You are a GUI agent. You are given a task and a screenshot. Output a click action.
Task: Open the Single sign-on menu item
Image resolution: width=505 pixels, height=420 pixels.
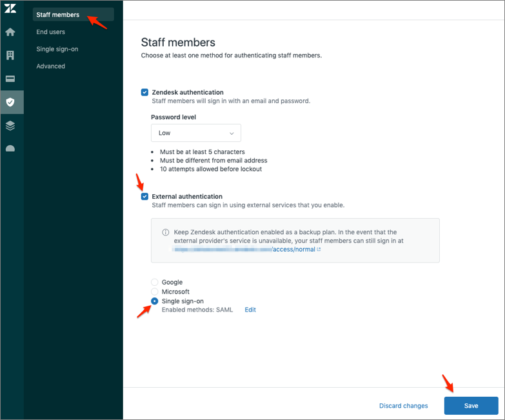pos(57,49)
